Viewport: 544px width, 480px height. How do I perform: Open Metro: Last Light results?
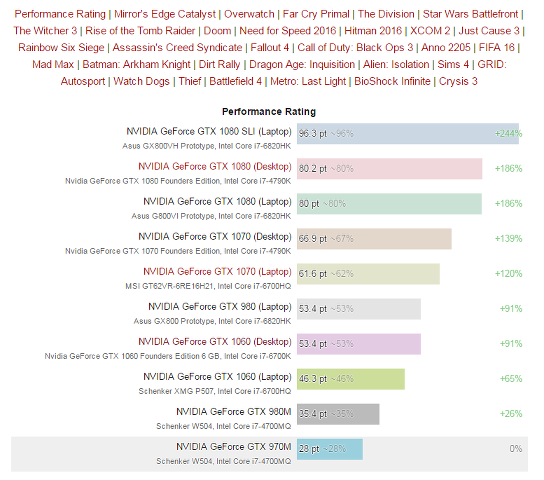pyautogui.click(x=308, y=82)
